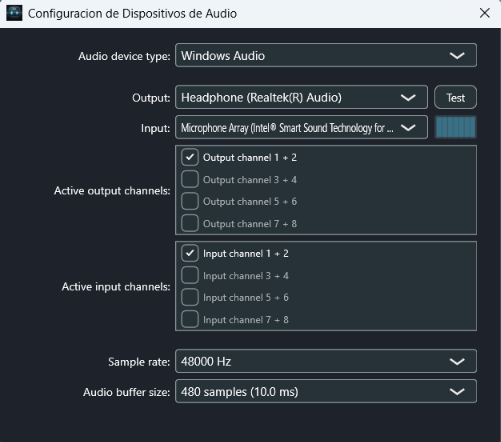Image resolution: width=501 pixels, height=442 pixels.
Task: Click the 'Active output channels:' label
Action: 112,191
